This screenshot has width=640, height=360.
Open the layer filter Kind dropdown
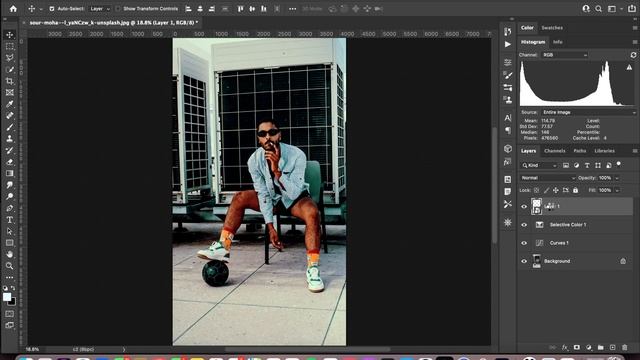click(x=540, y=165)
